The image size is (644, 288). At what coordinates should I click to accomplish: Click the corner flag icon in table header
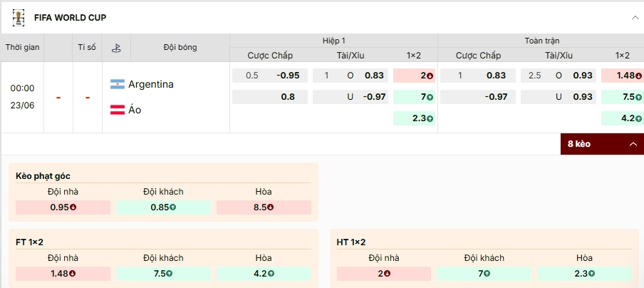point(116,48)
